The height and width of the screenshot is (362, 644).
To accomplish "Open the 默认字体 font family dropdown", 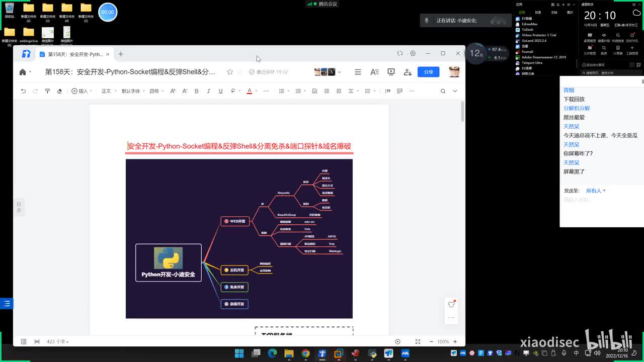I will point(133,91).
